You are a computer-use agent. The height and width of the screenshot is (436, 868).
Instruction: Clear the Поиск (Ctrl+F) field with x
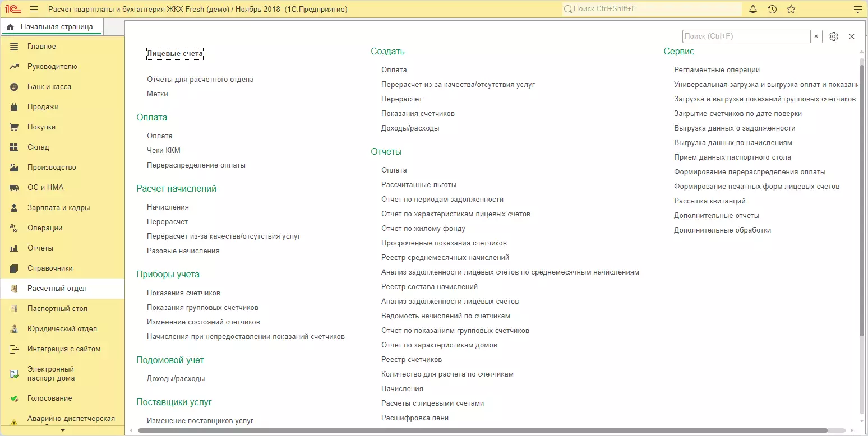(816, 36)
